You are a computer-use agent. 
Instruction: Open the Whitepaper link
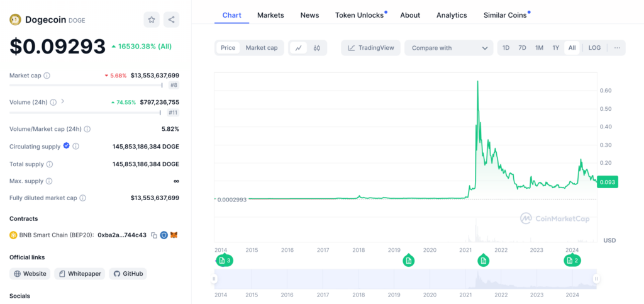(x=80, y=274)
